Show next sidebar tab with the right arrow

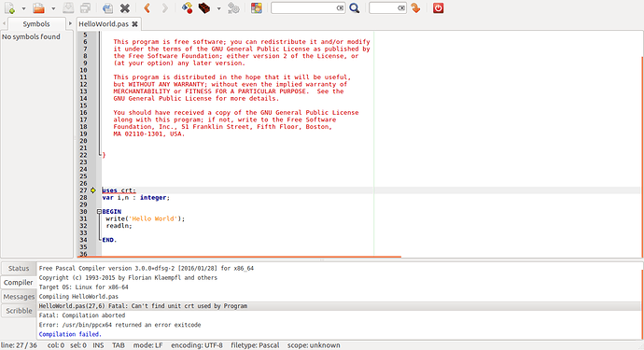pyautogui.click(x=70, y=24)
